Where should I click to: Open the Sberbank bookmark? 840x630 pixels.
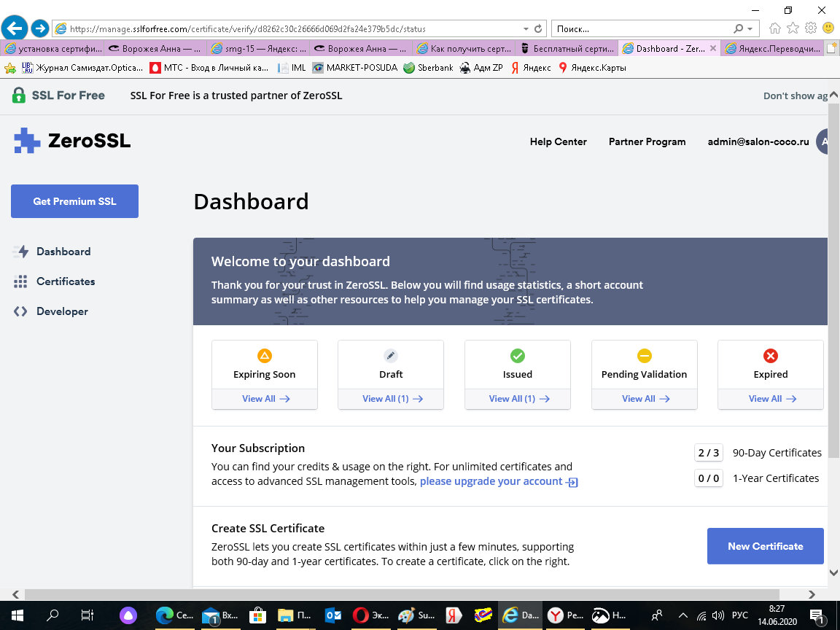429,68
